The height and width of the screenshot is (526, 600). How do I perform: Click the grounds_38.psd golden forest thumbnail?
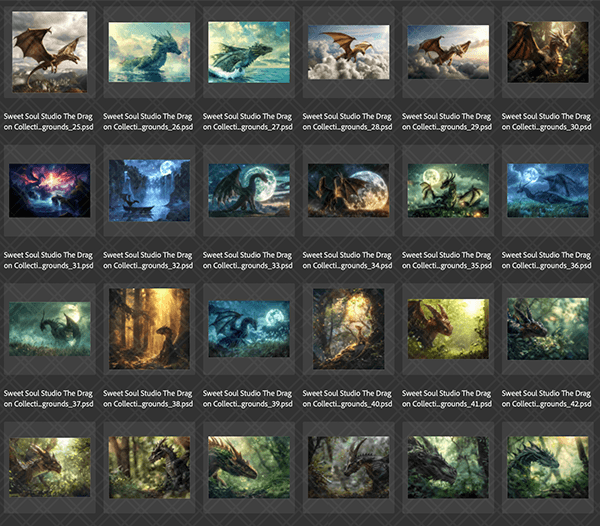pos(149,329)
